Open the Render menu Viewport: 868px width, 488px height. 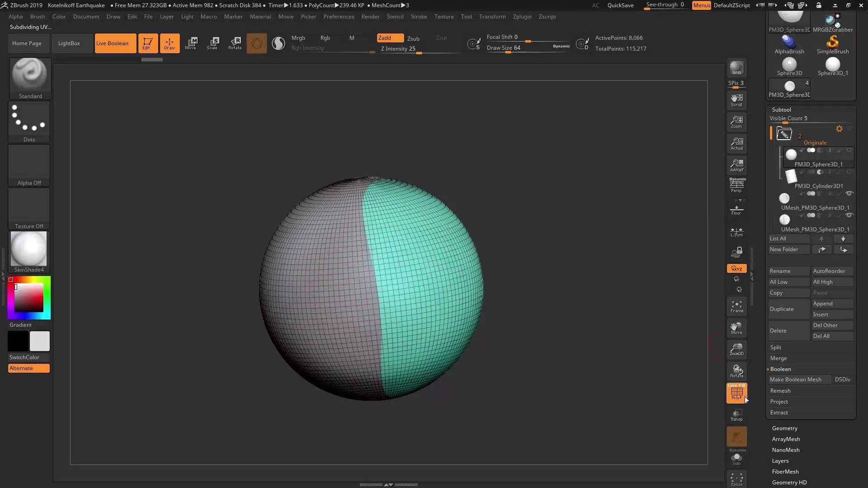coord(370,17)
